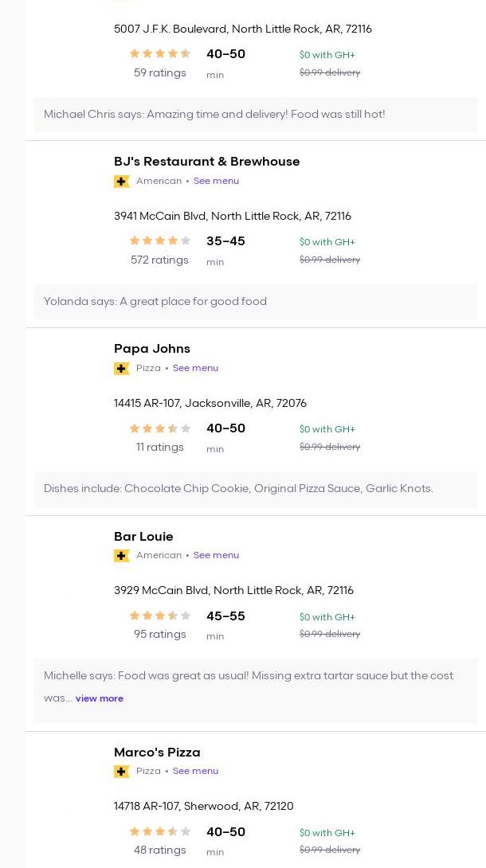Viewport: 486px width, 868px height.
Task: Open Marco's Pizza See menu link
Action: coord(195,771)
